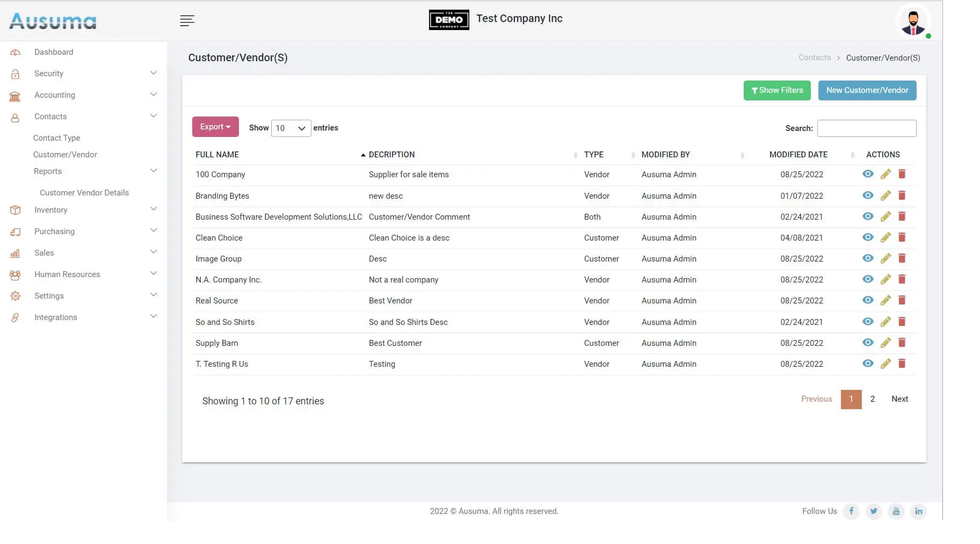Click the Show Filters button
Image resolution: width=980 pixels, height=544 pixels.
coord(776,90)
